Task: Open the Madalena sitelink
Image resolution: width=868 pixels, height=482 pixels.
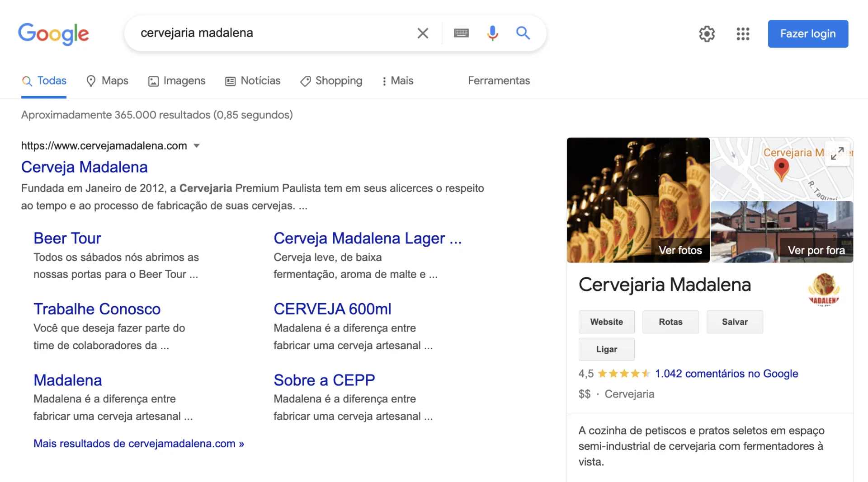Action: (x=68, y=380)
